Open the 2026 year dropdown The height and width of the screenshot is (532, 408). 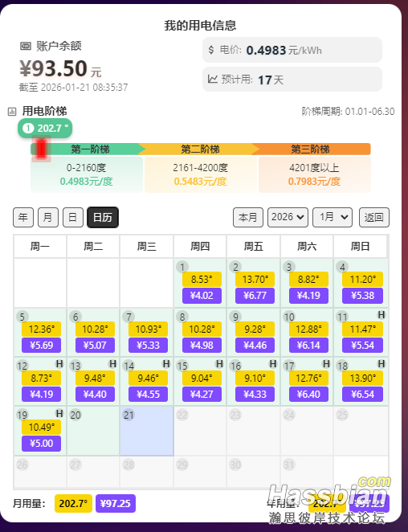tap(288, 217)
